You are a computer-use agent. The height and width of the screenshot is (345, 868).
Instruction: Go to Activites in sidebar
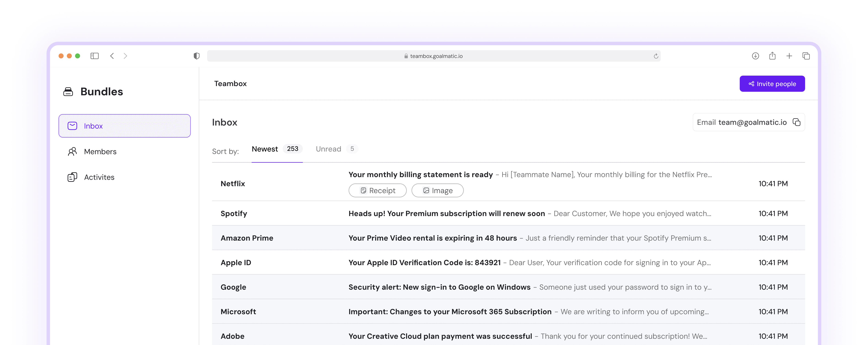[x=99, y=177]
